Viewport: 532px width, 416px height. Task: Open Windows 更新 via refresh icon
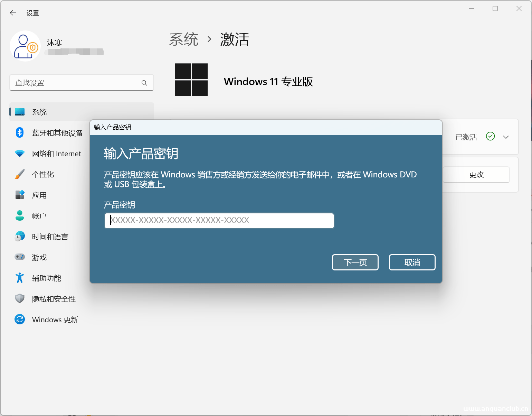(x=20, y=319)
